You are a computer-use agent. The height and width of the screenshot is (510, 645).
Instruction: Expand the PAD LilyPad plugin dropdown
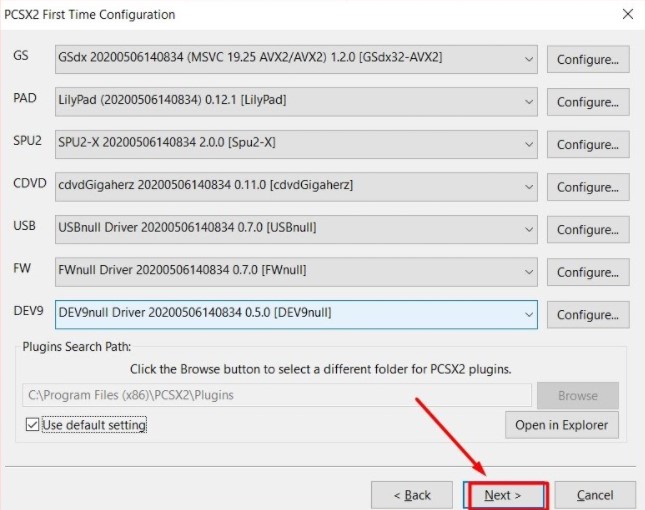click(x=296, y=101)
